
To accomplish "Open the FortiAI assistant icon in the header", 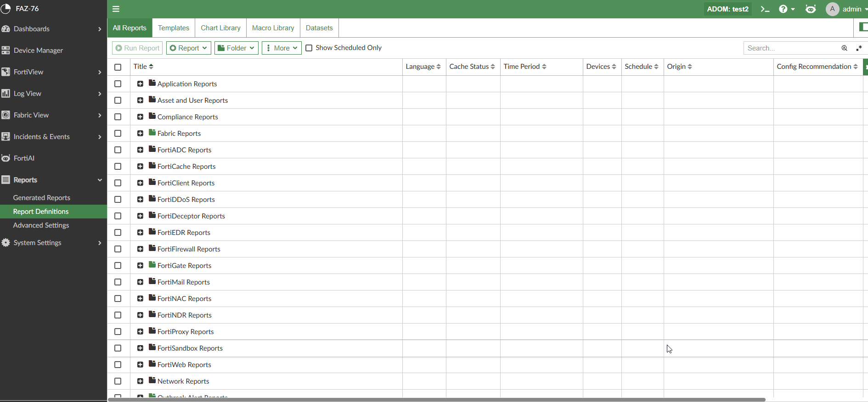I will (x=811, y=9).
